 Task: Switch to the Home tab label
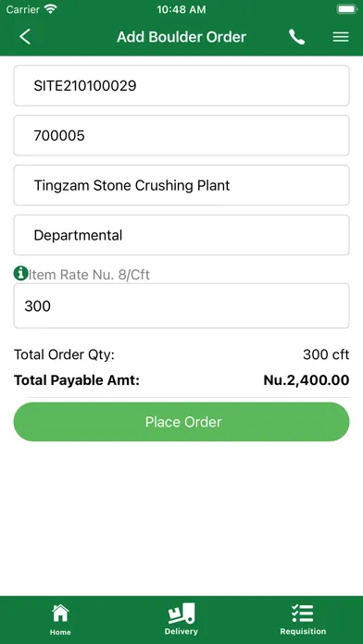pyautogui.click(x=60, y=632)
